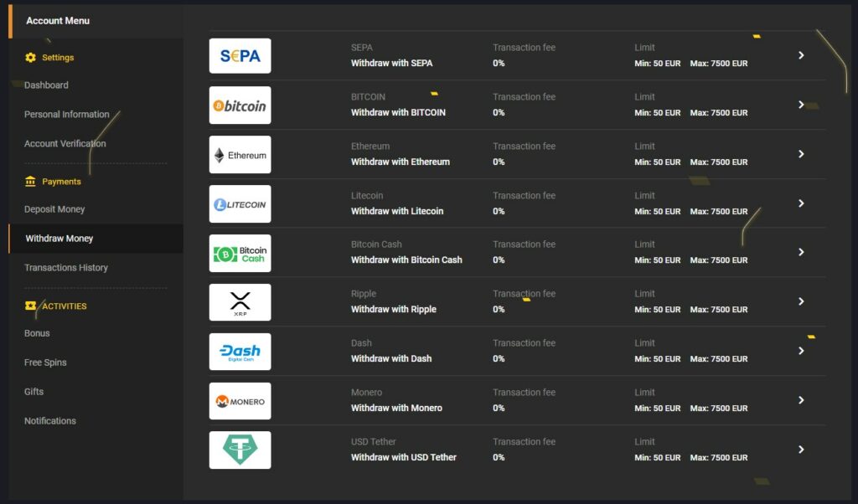Expand the Ripple withdrawal chevron
The height and width of the screenshot is (504, 858).
801,301
